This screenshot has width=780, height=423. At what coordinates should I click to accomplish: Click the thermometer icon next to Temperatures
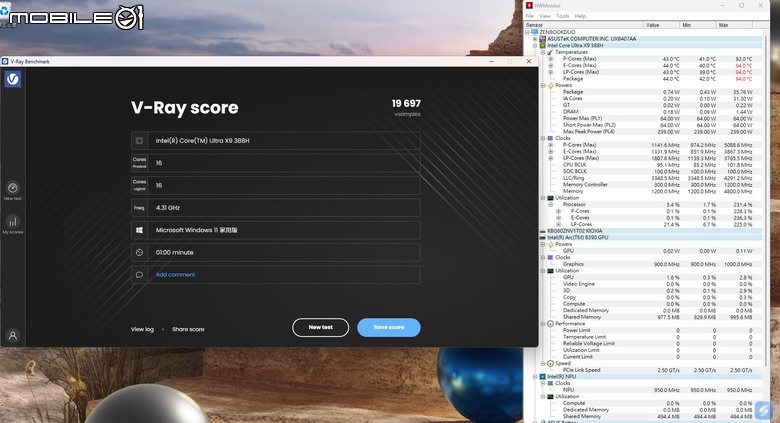550,52
